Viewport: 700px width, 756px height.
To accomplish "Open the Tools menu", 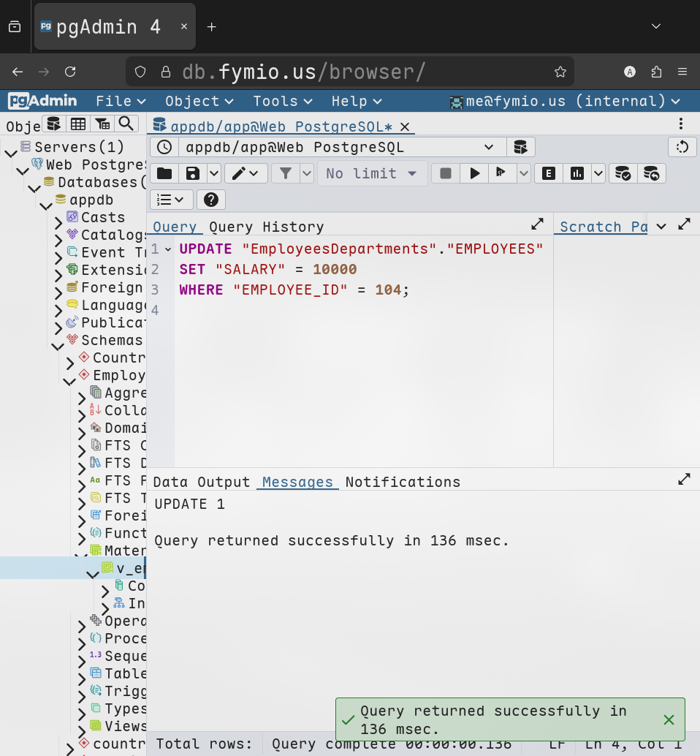I will pyautogui.click(x=282, y=101).
